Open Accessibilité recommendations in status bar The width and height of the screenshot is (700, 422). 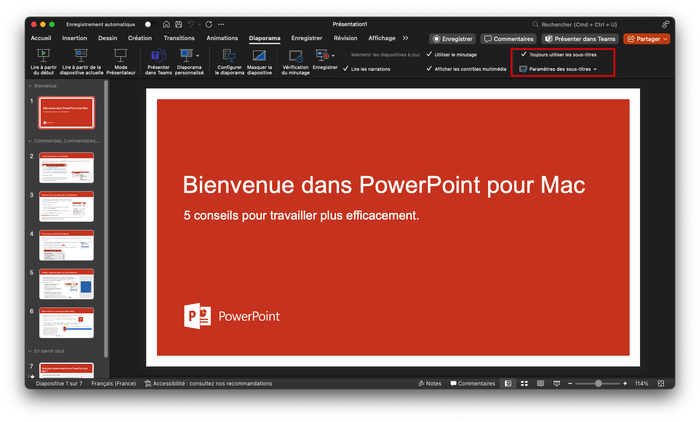pos(208,383)
